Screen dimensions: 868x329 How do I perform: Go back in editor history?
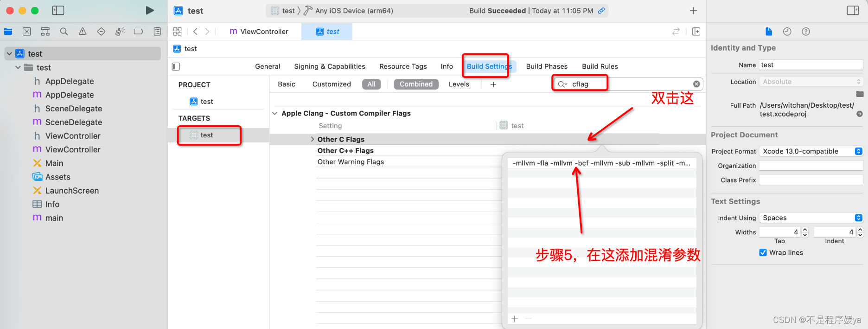pos(195,32)
